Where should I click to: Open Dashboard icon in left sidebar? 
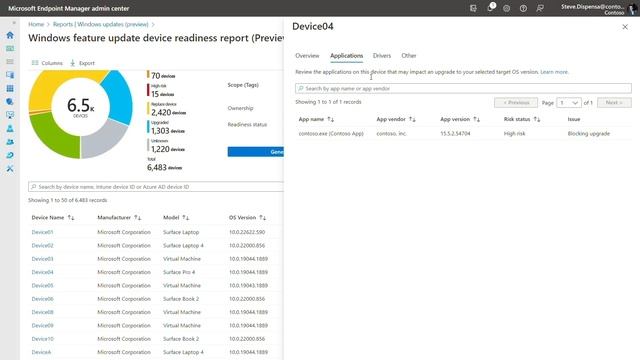click(10, 49)
